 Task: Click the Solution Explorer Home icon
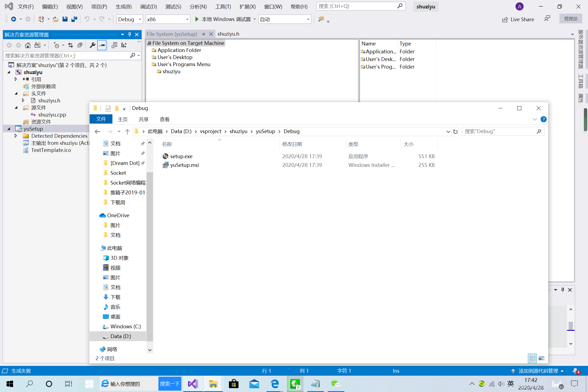click(x=27, y=45)
